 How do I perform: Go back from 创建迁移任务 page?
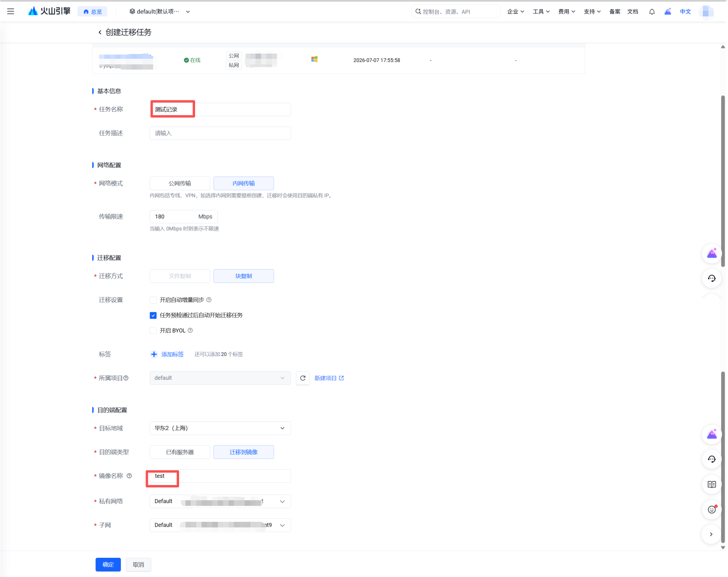click(x=100, y=32)
